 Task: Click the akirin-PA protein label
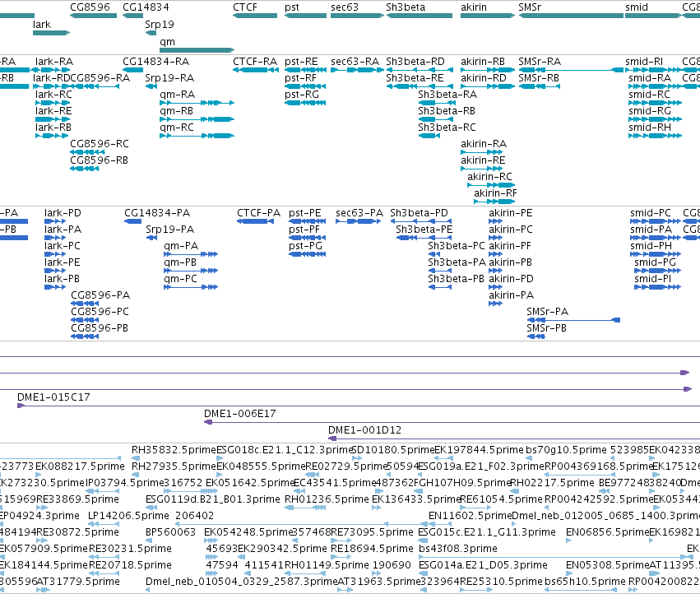pos(511,295)
